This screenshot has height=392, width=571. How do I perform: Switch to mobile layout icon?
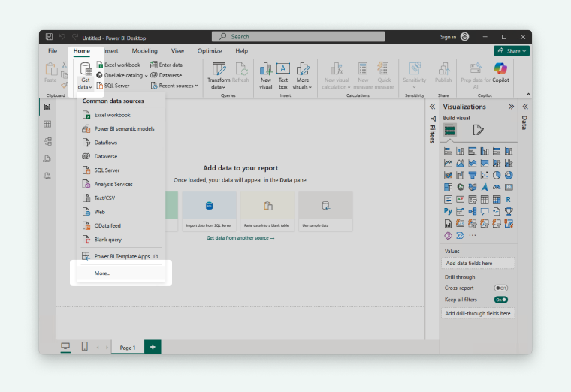85,346
